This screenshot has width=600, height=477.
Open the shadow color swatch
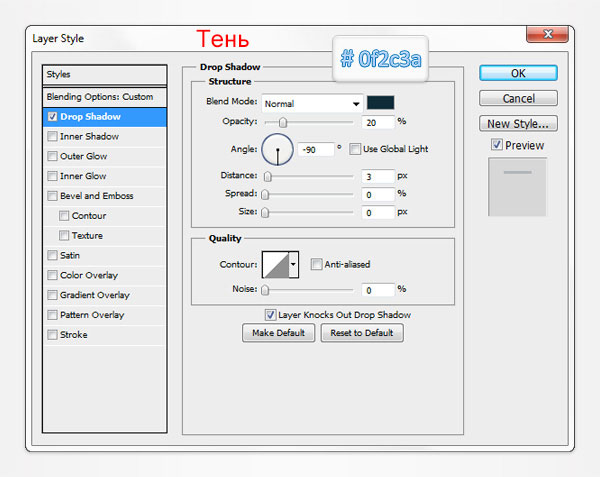tap(380, 103)
